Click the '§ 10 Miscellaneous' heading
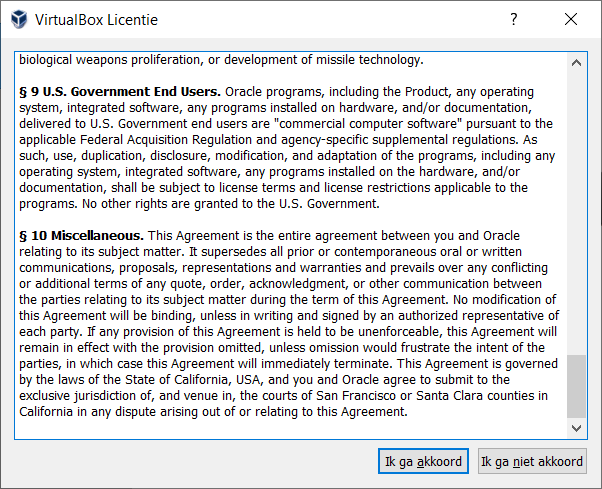Image resolution: width=602 pixels, height=489 pixels. [82, 236]
